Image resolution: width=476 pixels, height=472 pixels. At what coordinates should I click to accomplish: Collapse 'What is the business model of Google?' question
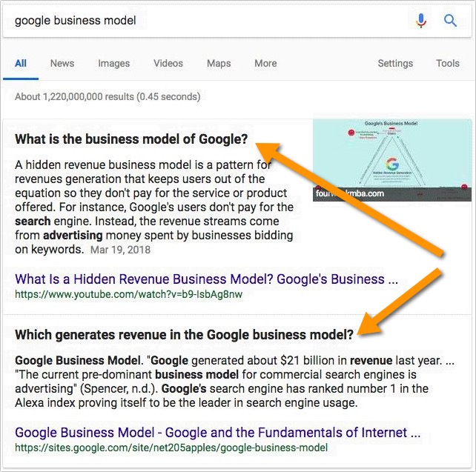coord(131,139)
